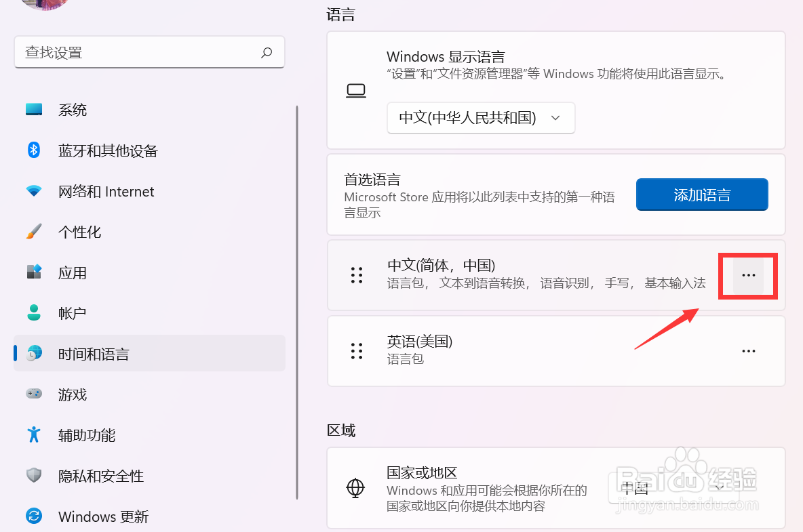Select 时间和语言 in the sidebar
The image size is (803, 532).
click(x=149, y=354)
